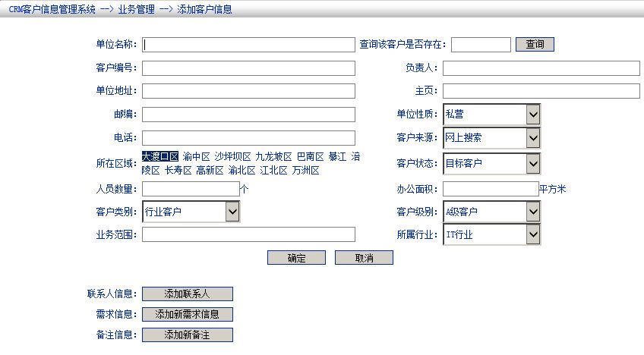The width and height of the screenshot is (644, 355).
Task: Click the 添加新备注 button
Action: pos(187,335)
